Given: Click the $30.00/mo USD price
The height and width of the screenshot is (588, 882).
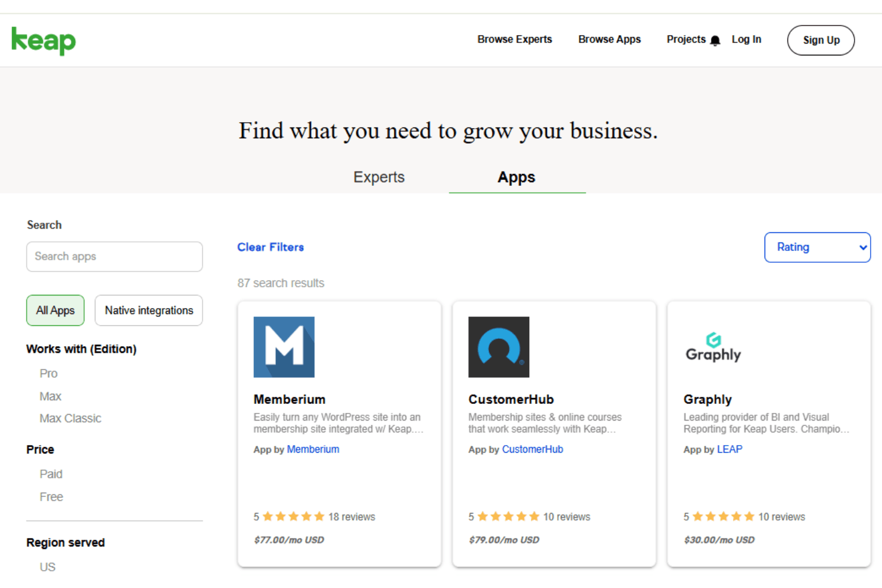Looking at the screenshot, I should pos(719,540).
